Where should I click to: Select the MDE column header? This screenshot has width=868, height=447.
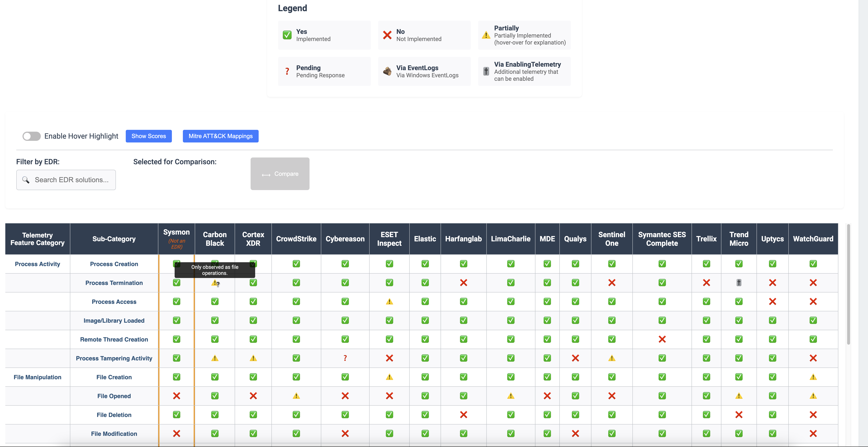547,239
